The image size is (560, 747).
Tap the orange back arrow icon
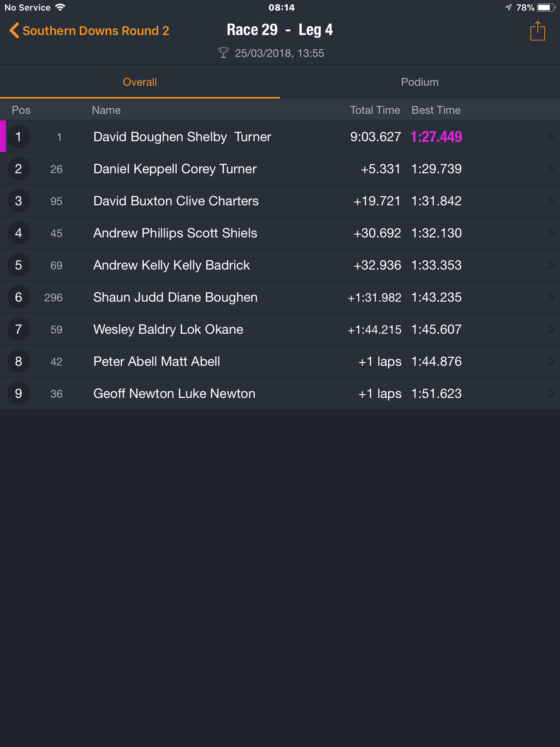pos(14,31)
